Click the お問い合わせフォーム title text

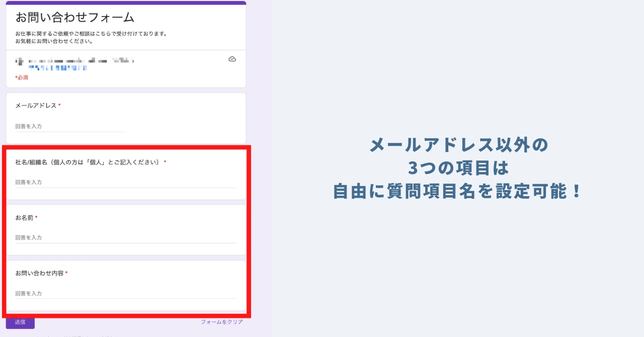pyautogui.click(x=75, y=18)
